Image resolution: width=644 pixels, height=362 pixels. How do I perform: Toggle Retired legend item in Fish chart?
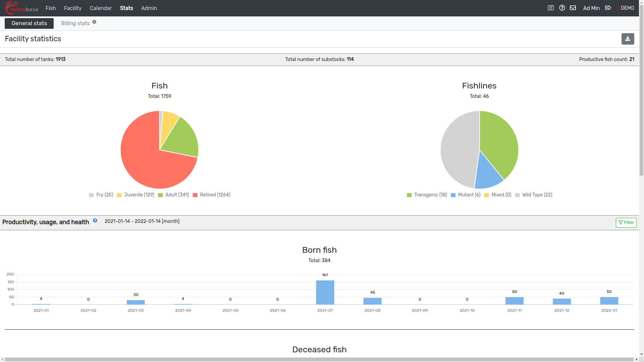pyautogui.click(x=211, y=195)
